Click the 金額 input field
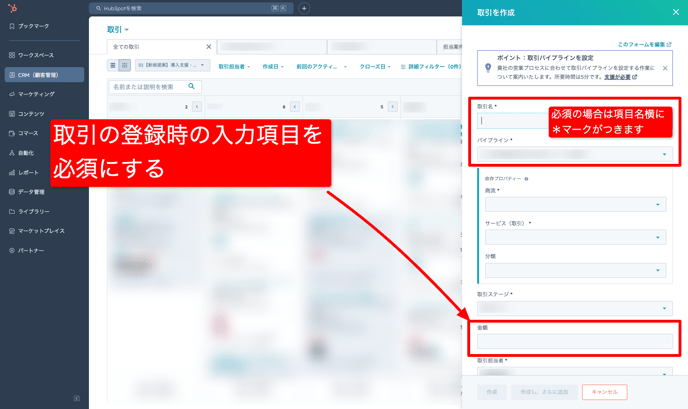 [x=575, y=341]
